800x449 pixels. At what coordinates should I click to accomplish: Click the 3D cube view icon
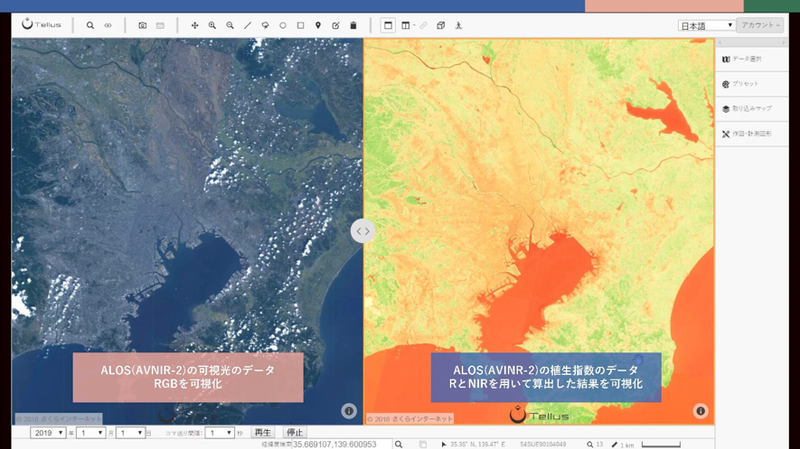(x=441, y=26)
